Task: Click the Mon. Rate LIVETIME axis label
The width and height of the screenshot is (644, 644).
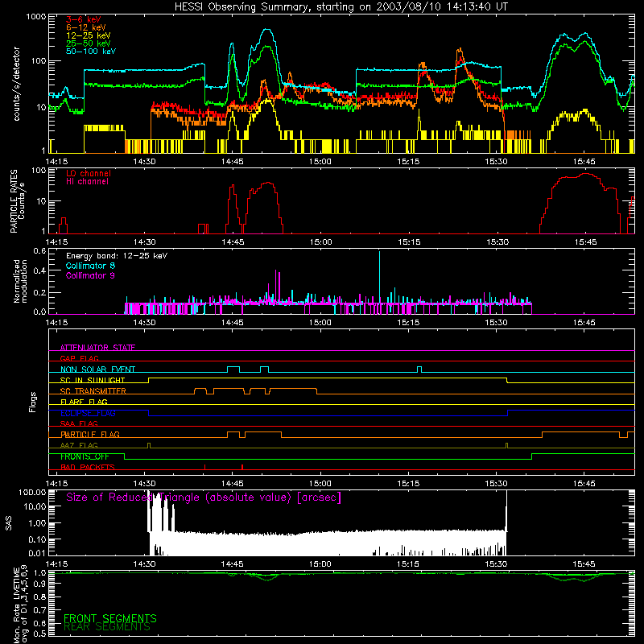Action: (x=21, y=605)
